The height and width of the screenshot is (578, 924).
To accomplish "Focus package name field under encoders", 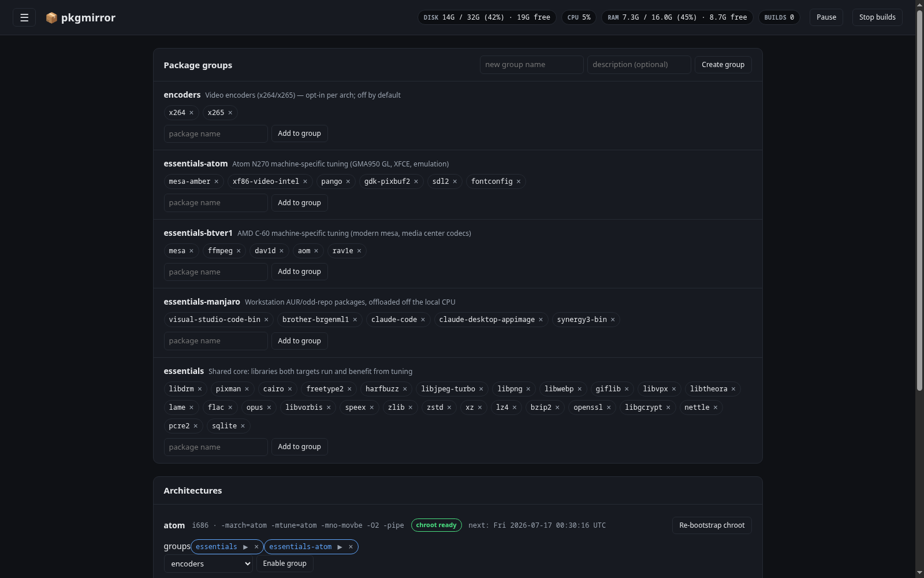I will click(215, 134).
